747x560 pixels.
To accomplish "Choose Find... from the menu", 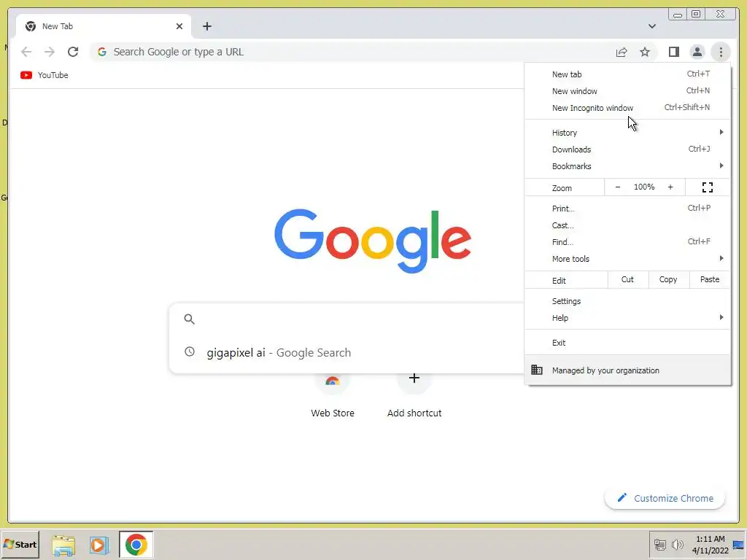I will [628, 242].
